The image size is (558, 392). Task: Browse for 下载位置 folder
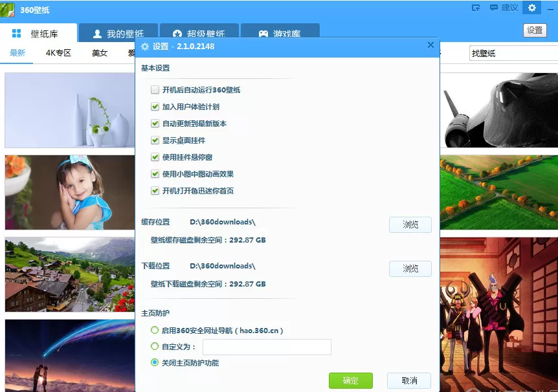[x=410, y=268]
